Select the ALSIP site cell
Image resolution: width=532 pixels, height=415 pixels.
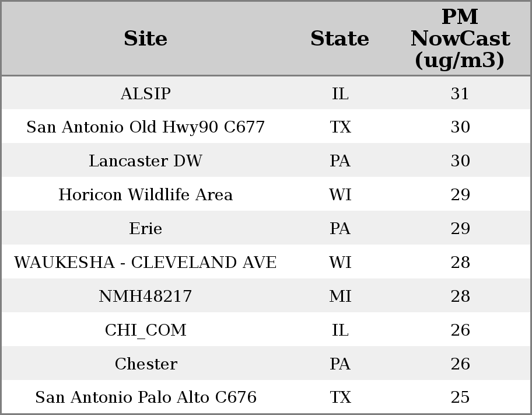tap(145, 93)
